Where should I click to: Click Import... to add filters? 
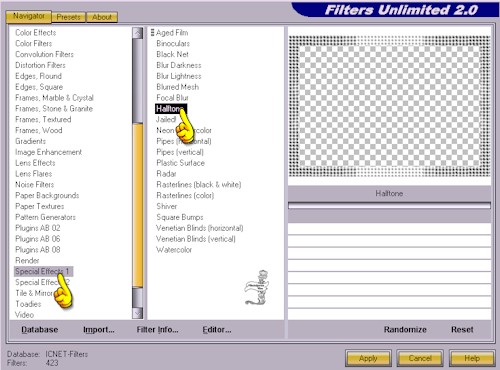click(x=99, y=329)
